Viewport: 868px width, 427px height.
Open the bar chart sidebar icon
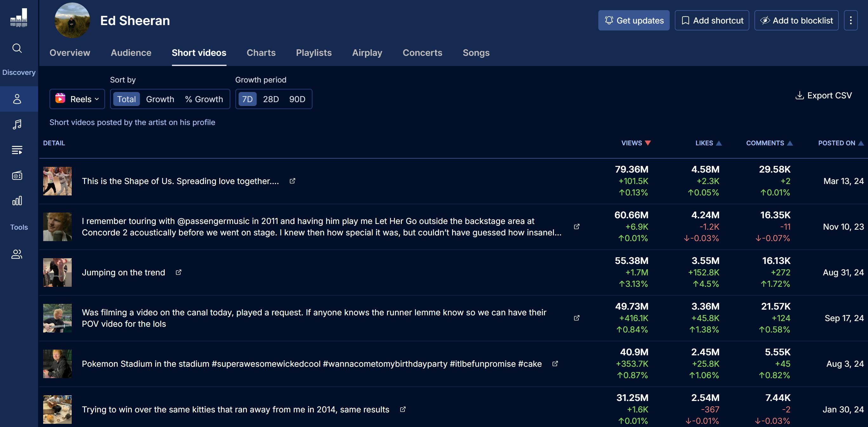point(17,201)
